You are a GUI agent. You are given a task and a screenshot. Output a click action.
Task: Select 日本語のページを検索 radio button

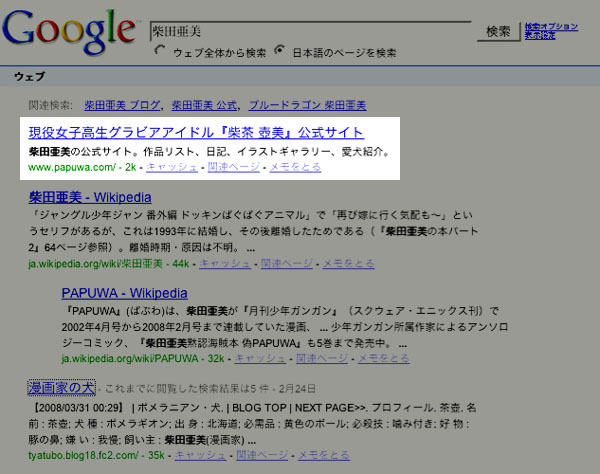[280, 50]
